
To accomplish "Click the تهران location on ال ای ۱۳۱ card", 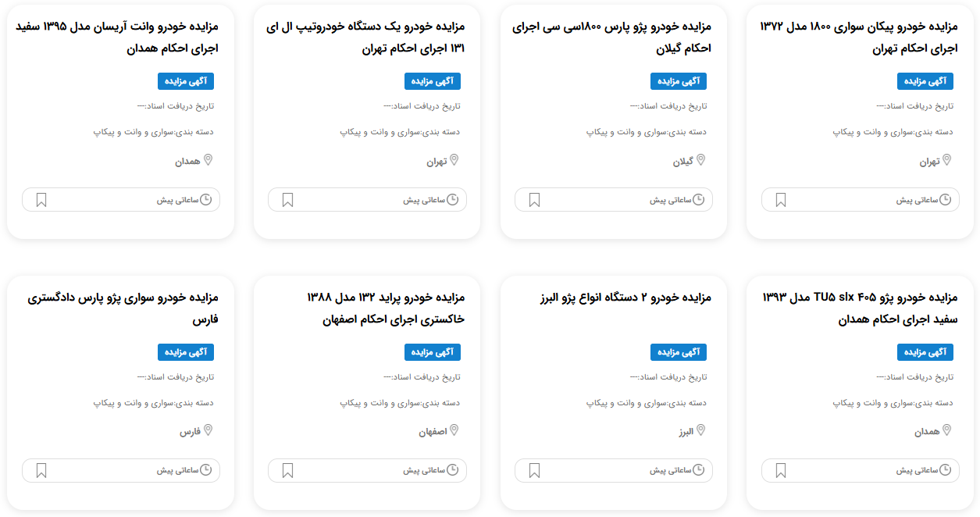I will [437, 162].
